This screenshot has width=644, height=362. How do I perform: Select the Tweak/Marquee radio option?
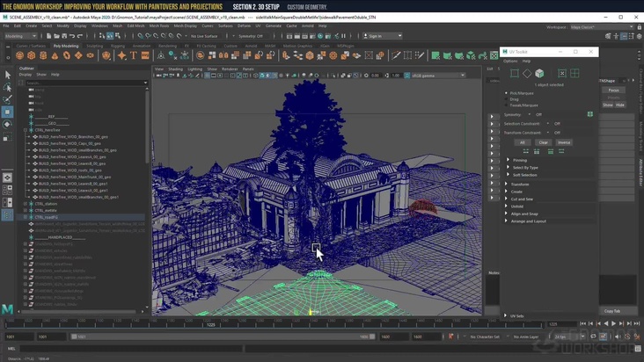(507, 105)
